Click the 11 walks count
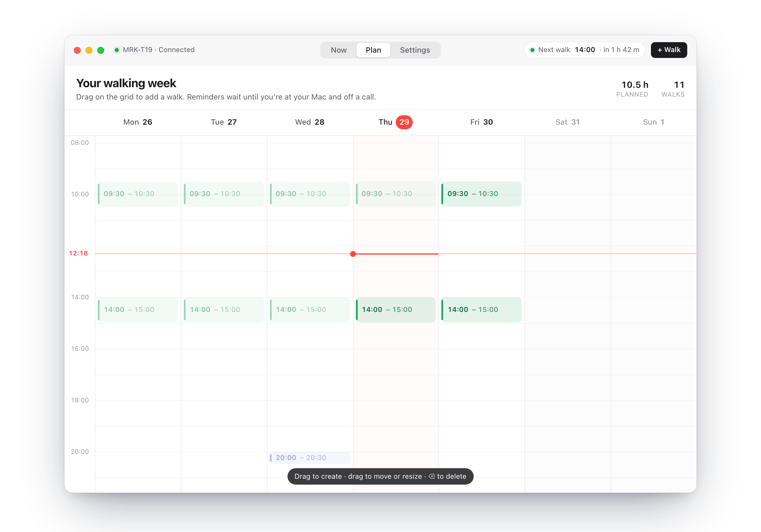This screenshot has height=532, width=761. 679,85
